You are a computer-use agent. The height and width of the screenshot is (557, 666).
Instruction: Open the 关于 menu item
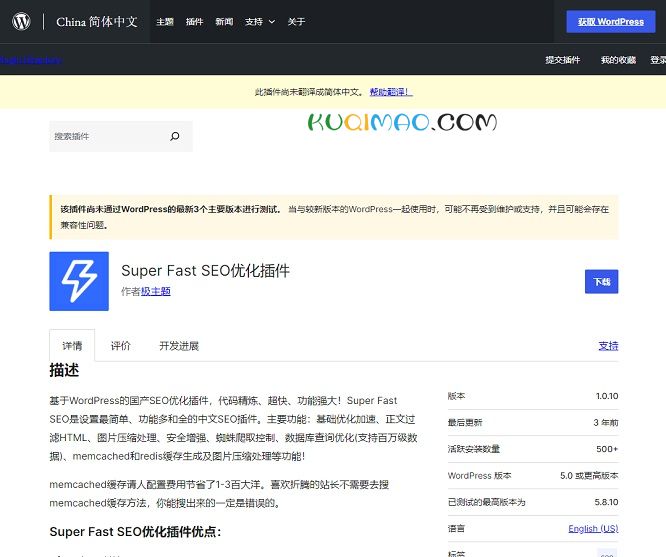coord(296,22)
